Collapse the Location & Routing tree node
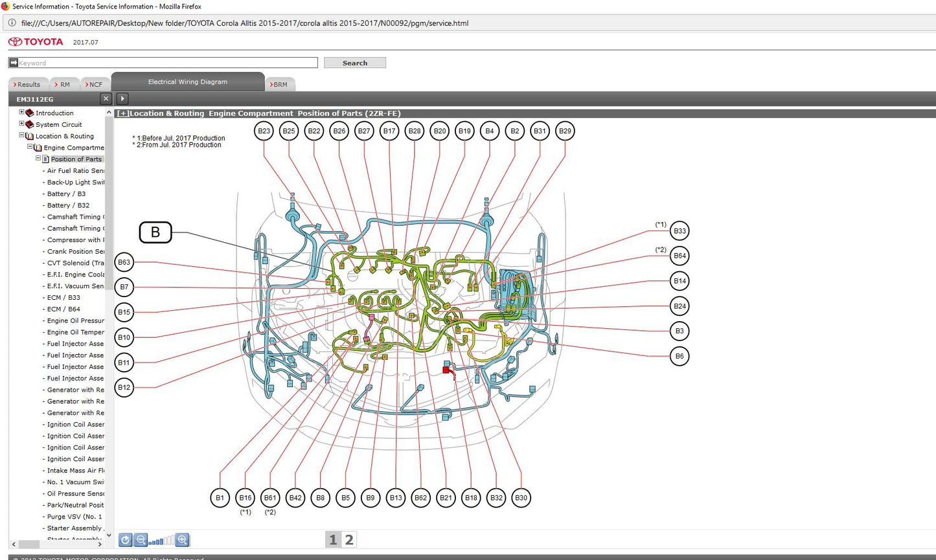This screenshot has width=936, height=560. 21,135
